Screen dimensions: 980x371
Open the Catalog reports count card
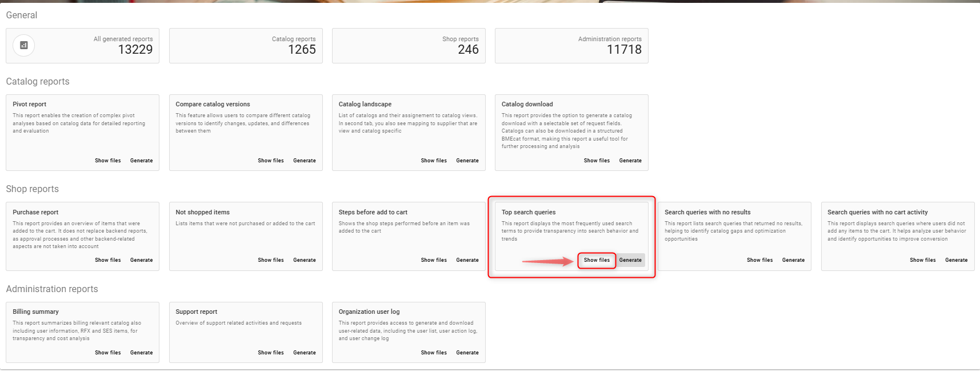point(246,46)
